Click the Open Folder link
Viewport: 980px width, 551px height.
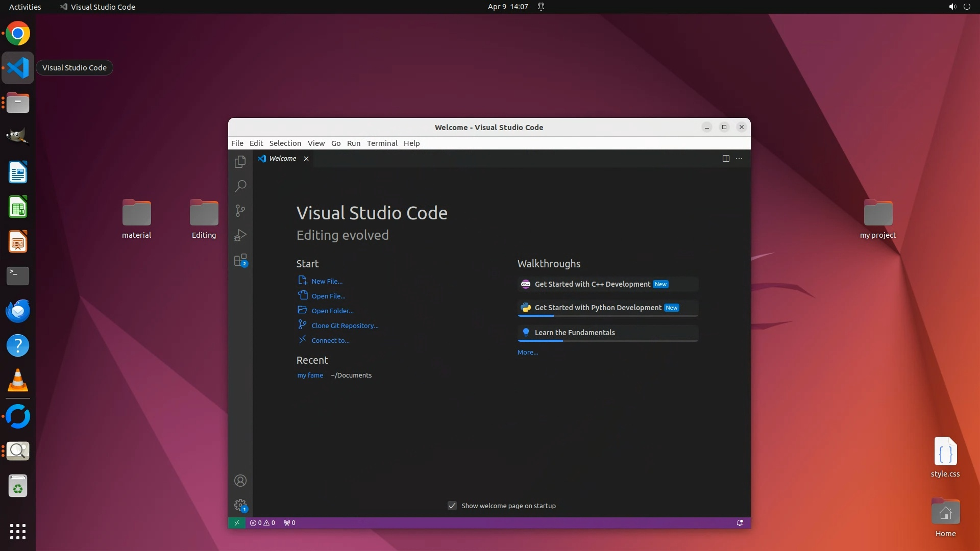click(332, 311)
